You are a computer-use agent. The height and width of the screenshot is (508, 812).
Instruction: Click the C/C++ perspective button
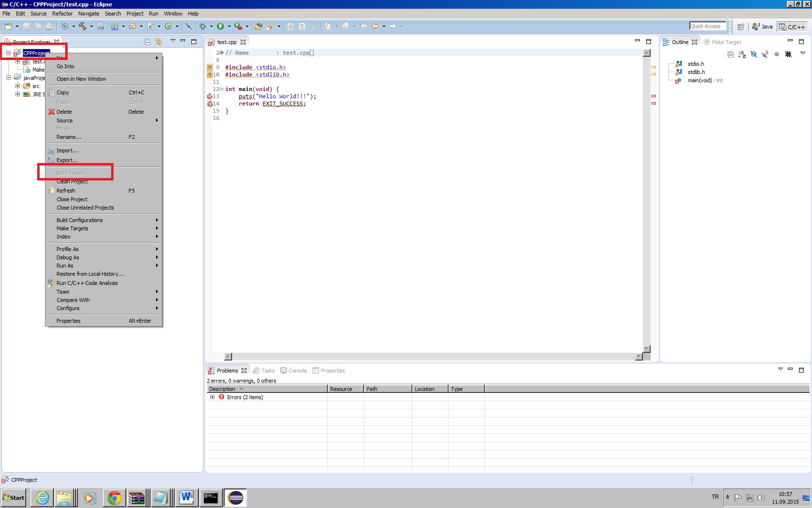792,27
